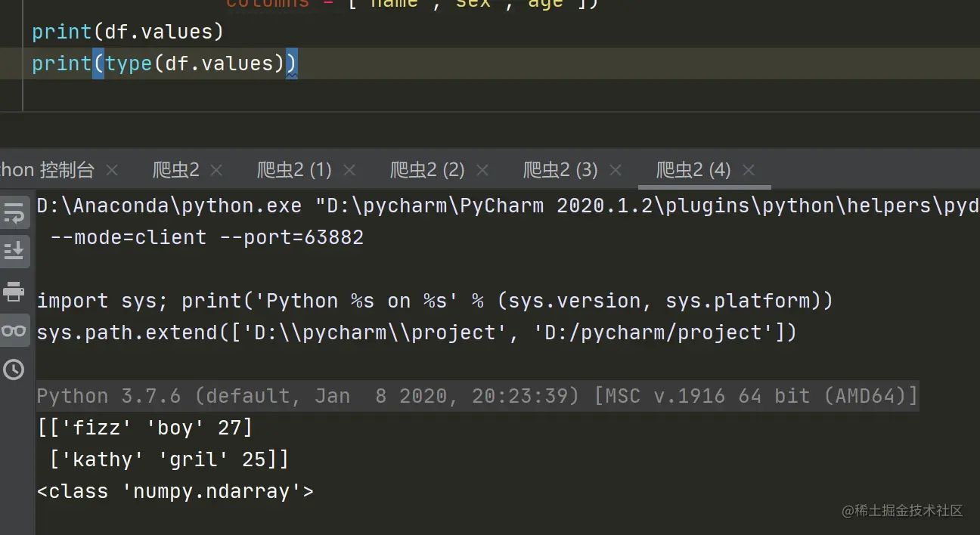Close the 爬虫2 (3) tab

[616, 170]
